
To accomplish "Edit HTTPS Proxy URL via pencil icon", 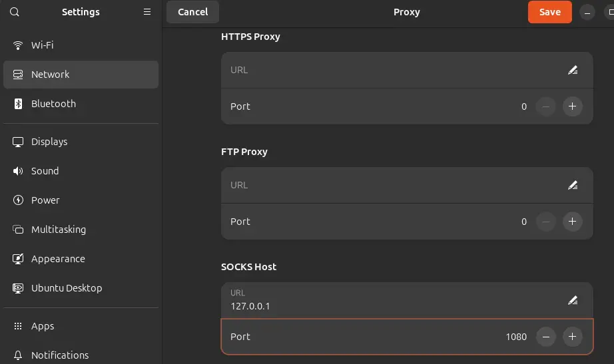I will coord(573,70).
